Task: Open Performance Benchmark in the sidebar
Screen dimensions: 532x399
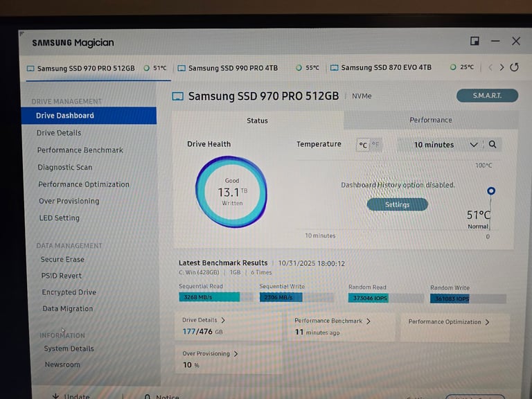Action: 80,150
